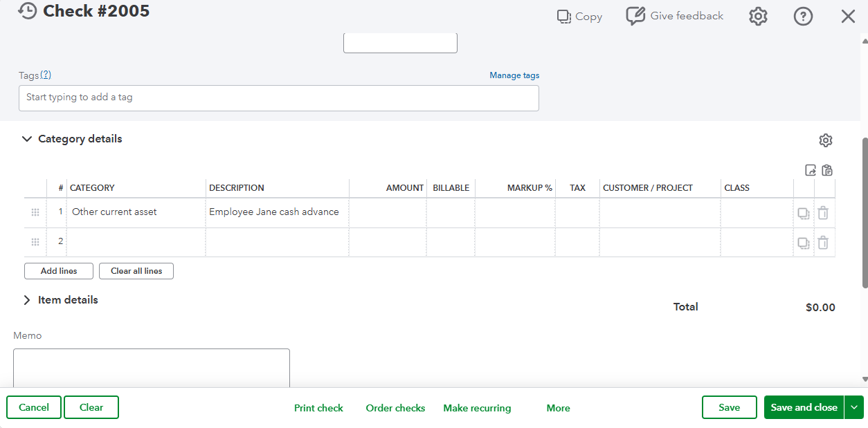Image resolution: width=868 pixels, height=428 pixels.
Task: Open the Save and close dropdown arrow
Action: click(854, 407)
